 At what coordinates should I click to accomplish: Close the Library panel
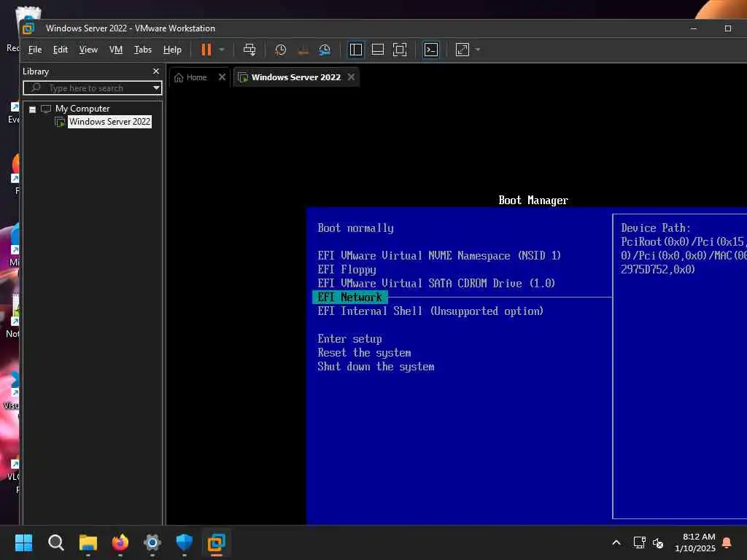[x=156, y=71]
